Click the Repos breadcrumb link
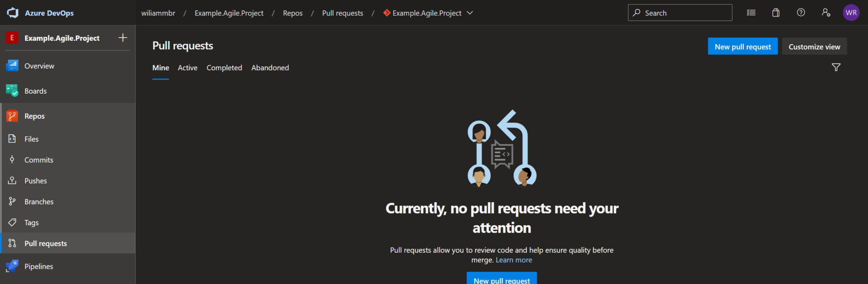 click(293, 13)
